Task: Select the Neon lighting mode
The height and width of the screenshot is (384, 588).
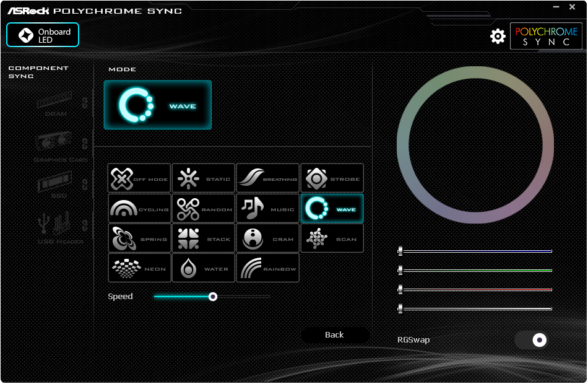Action: pos(139,268)
